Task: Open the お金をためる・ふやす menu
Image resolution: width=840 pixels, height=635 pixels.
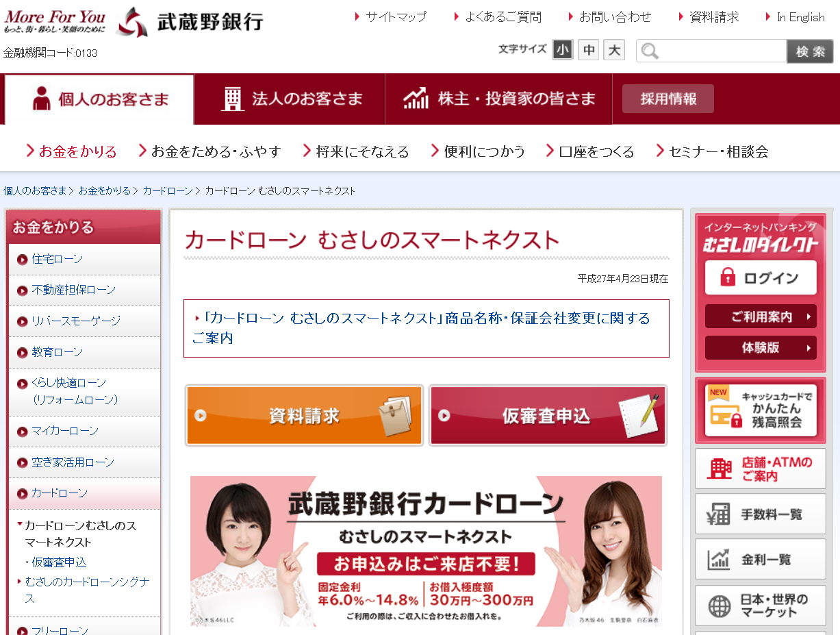Action: pos(209,151)
